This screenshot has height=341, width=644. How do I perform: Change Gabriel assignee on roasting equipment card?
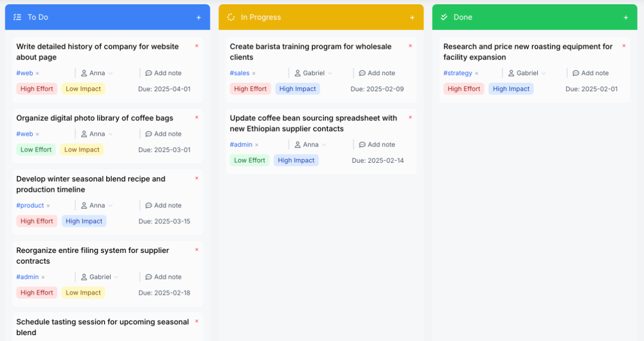pos(527,73)
